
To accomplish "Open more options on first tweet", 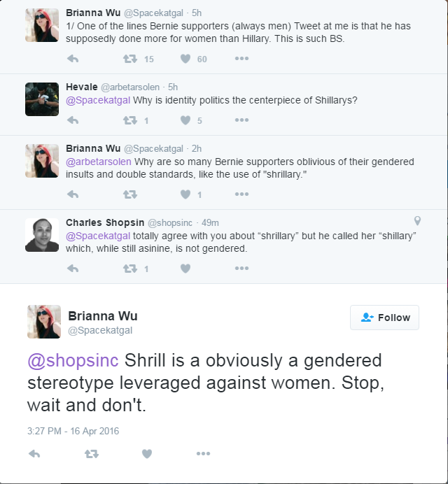I will (x=241, y=58).
